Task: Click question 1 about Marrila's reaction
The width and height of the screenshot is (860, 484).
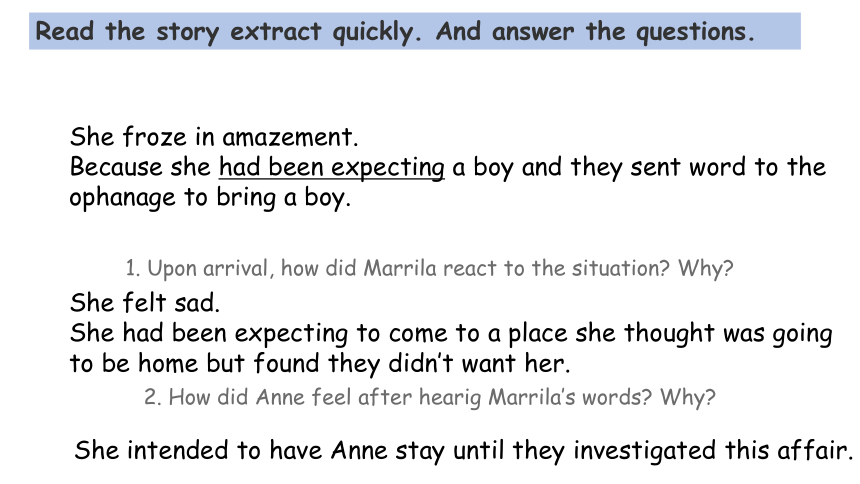Action: click(429, 268)
